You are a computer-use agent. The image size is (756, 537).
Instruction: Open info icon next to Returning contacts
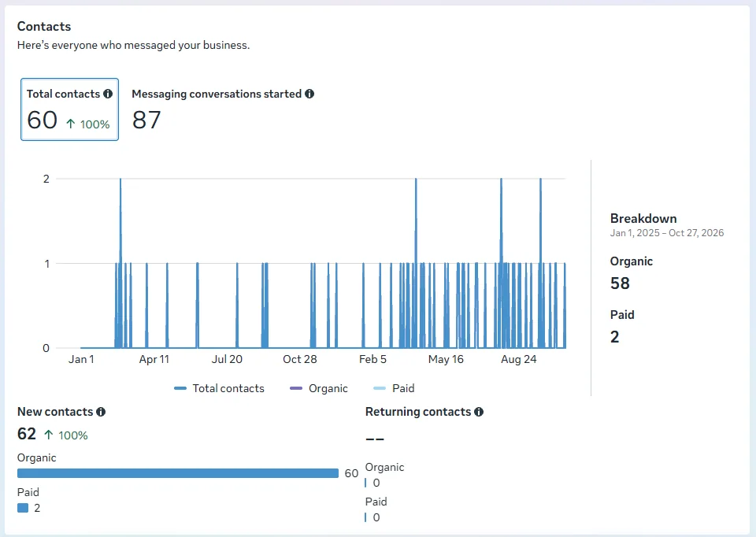[x=479, y=412]
